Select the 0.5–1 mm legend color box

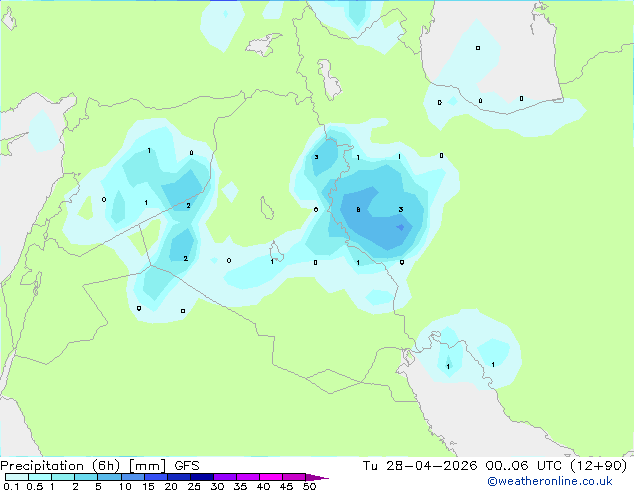click(x=40, y=477)
